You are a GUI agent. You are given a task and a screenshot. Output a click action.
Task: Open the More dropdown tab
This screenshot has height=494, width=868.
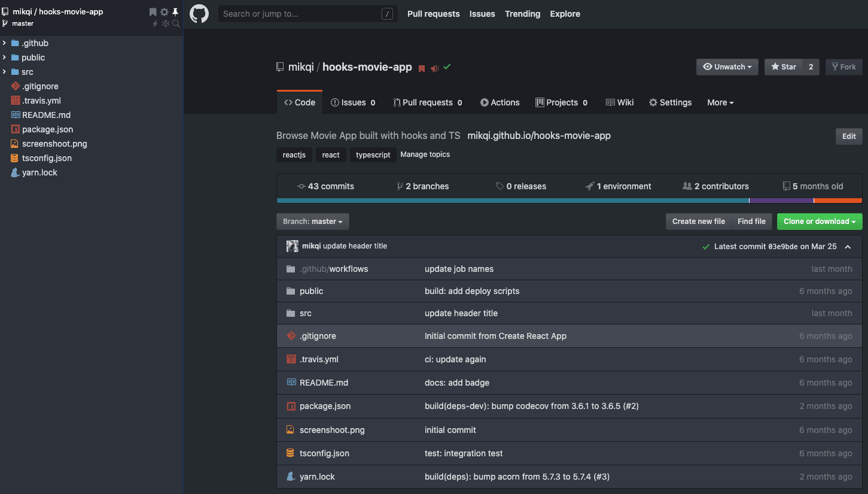click(720, 102)
